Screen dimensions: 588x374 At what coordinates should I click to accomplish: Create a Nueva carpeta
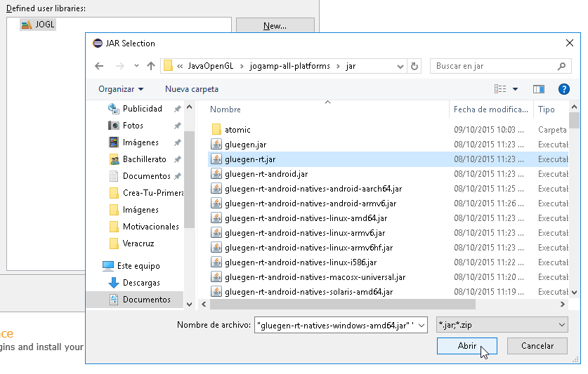(192, 89)
